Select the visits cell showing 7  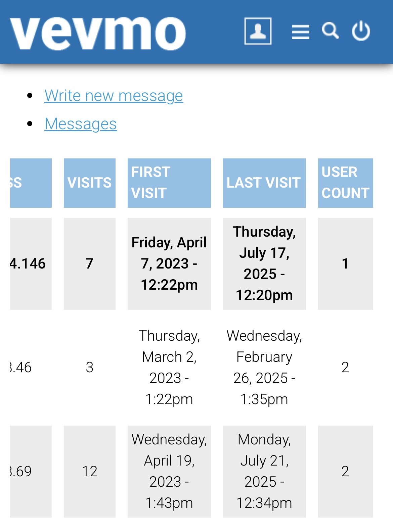click(90, 264)
